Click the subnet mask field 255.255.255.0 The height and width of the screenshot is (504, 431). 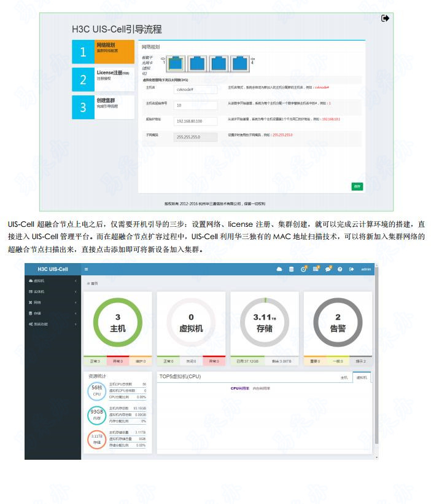[195, 137]
